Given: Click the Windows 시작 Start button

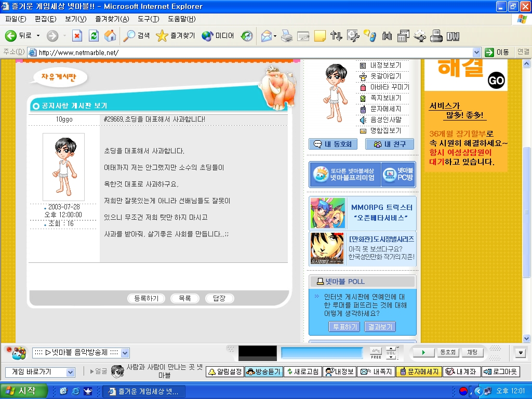Looking at the screenshot, I should [x=24, y=391].
